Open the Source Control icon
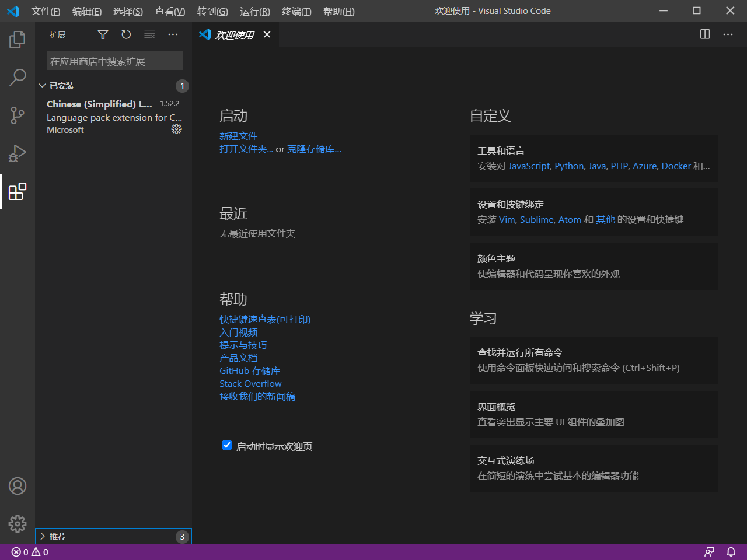 pyautogui.click(x=17, y=115)
